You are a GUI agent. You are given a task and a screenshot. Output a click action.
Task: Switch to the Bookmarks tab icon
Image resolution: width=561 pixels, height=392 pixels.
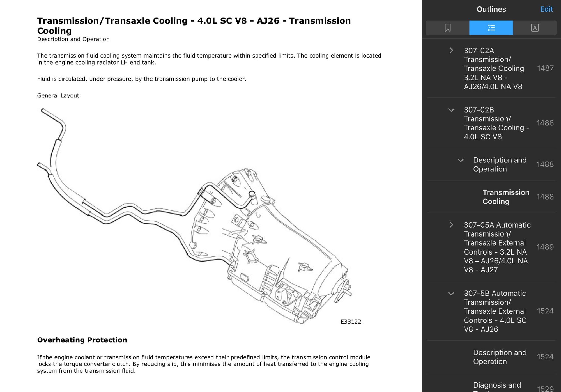447,28
